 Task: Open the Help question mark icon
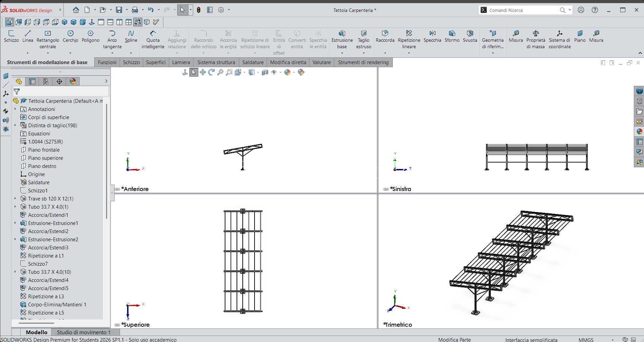pos(595,10)
